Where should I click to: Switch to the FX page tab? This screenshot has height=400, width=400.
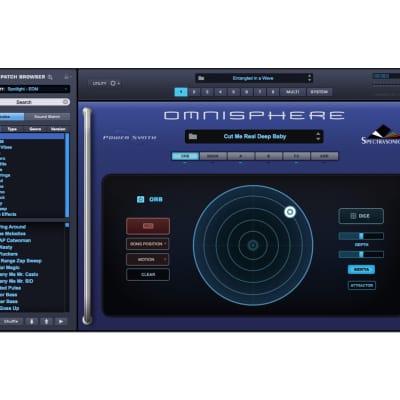(x=297, y=156)
